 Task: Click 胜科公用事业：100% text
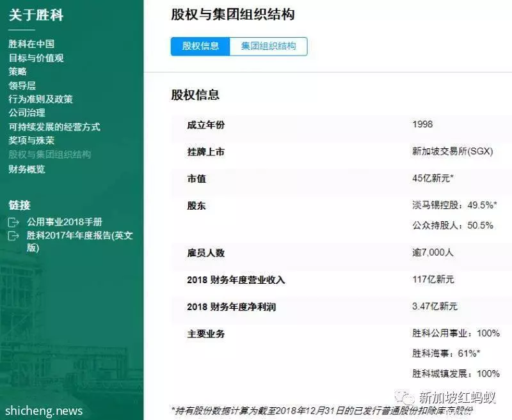click(456, 333)
